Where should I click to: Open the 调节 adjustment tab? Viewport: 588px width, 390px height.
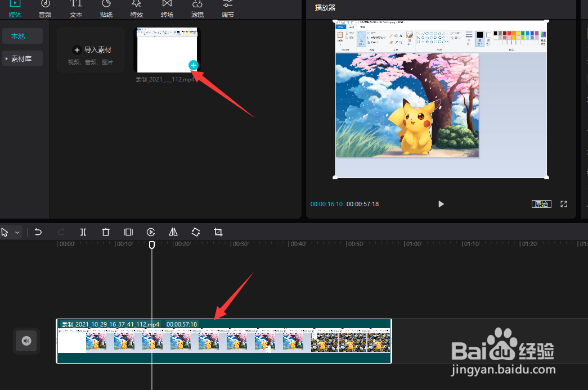(x=228, y=10)
